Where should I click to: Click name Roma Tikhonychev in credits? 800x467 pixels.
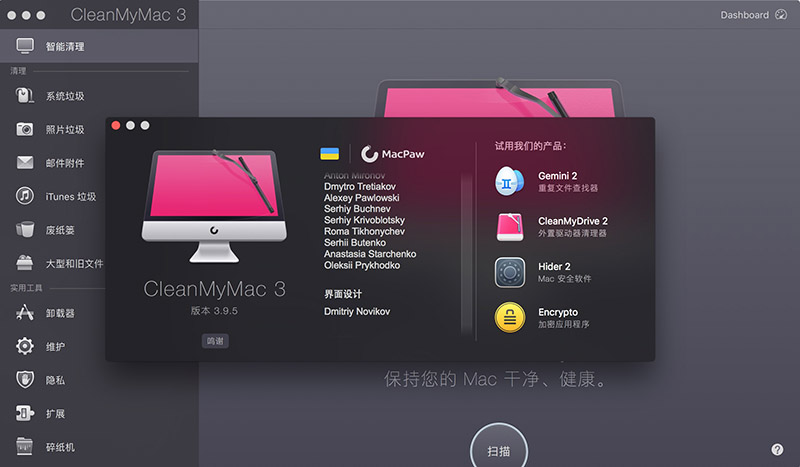[x=364, y=231]
